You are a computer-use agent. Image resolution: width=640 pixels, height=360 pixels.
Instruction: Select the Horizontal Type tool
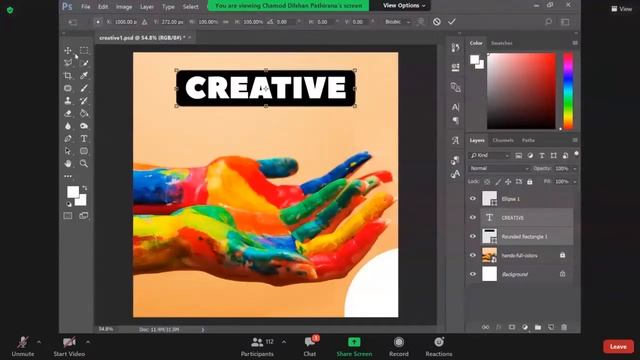84,139
